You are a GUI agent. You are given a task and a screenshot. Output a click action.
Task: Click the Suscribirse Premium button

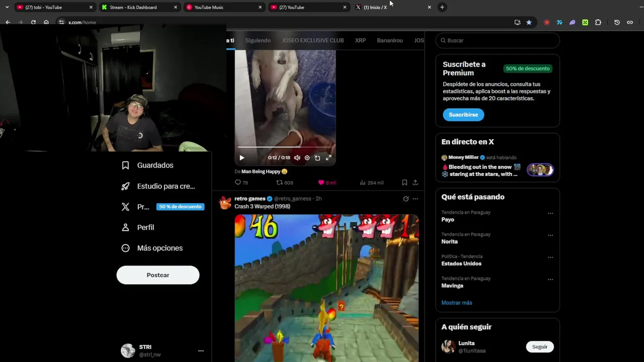(463, 115)
